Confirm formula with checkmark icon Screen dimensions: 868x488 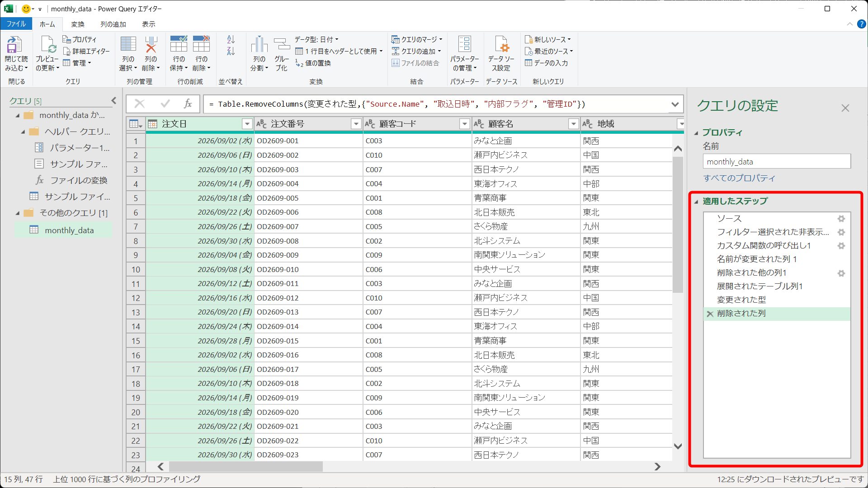pyautogui.click(x=165, y=104)
